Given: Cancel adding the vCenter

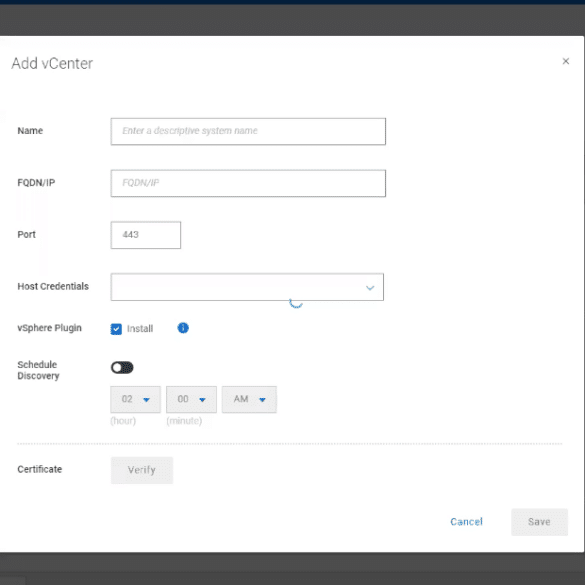Looking at the screenshot, I should coord(466,522).
